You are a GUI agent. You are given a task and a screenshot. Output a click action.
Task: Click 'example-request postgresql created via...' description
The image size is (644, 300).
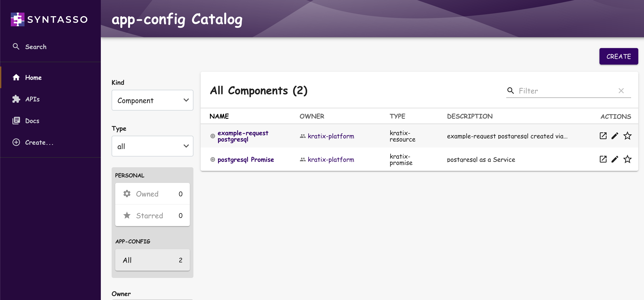click(507, 136)
